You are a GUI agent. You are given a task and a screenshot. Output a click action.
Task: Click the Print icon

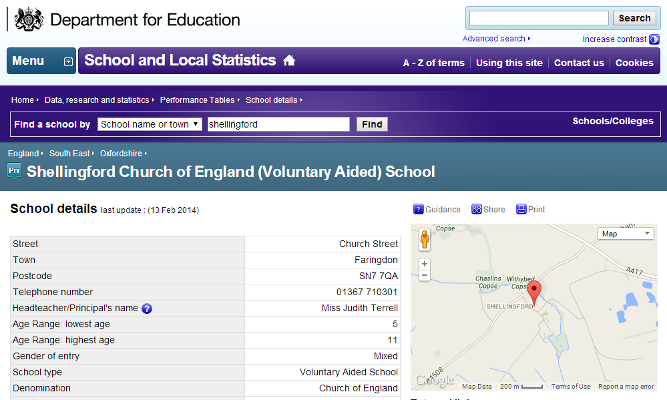(521, 209)
